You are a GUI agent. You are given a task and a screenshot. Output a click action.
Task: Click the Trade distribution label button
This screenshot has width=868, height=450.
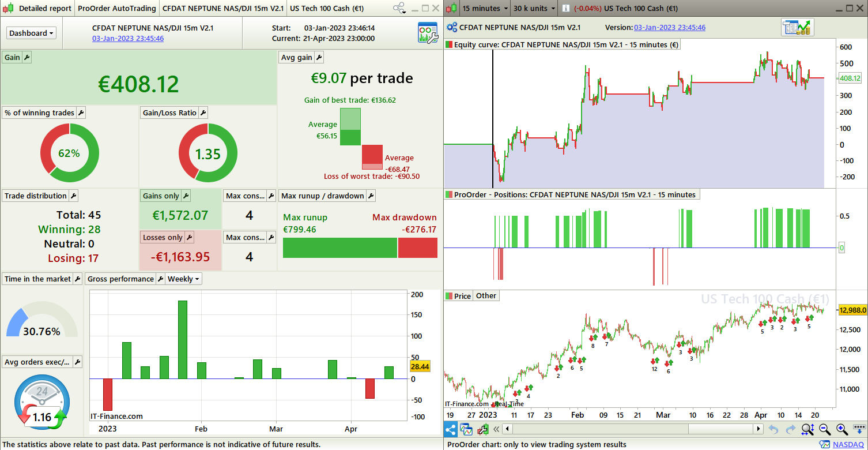coord(36,196)
